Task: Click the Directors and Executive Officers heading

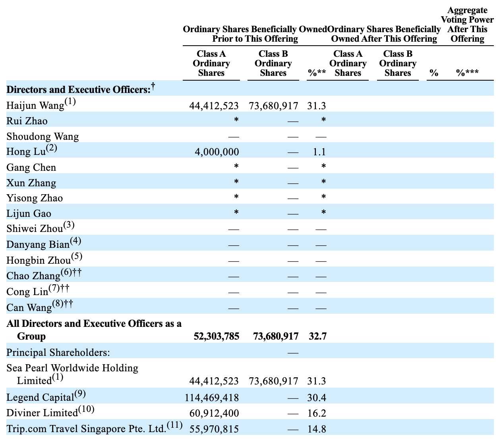Action: [78, 89]
